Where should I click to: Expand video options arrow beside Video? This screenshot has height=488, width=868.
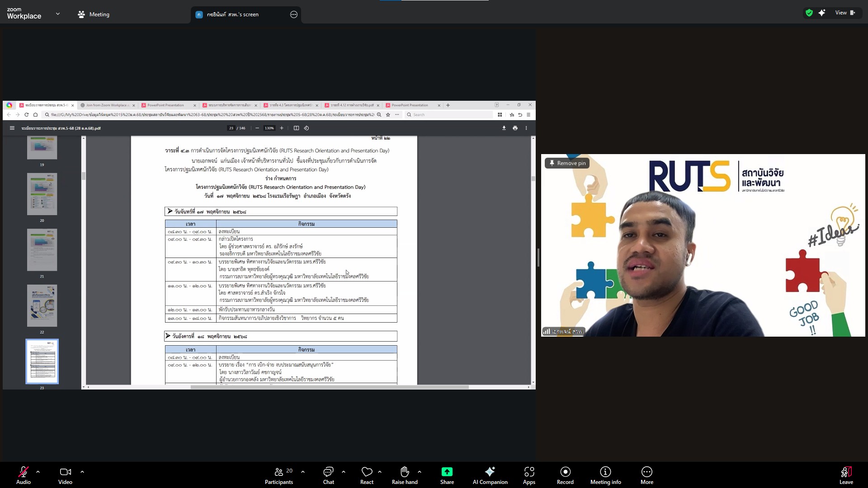point(82,472)
